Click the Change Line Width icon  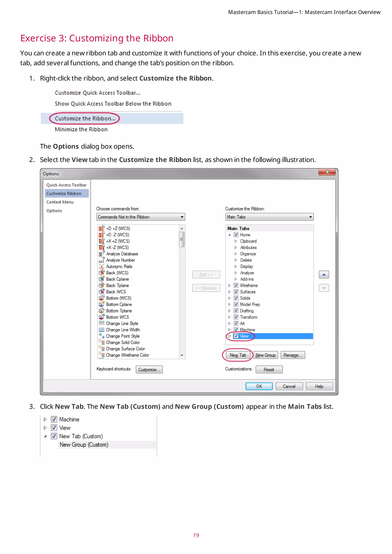click(x=101, y=330)
